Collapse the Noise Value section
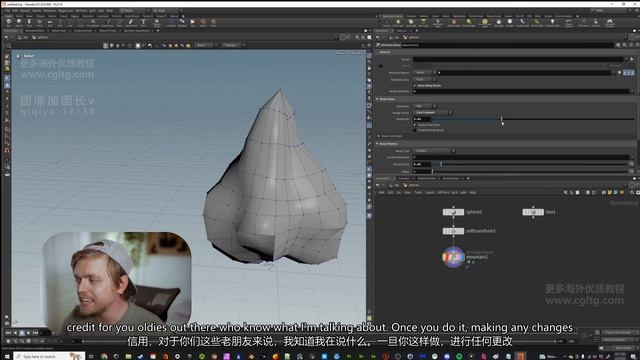The width and height of the screenshot is (640, 360). [378, 99]
